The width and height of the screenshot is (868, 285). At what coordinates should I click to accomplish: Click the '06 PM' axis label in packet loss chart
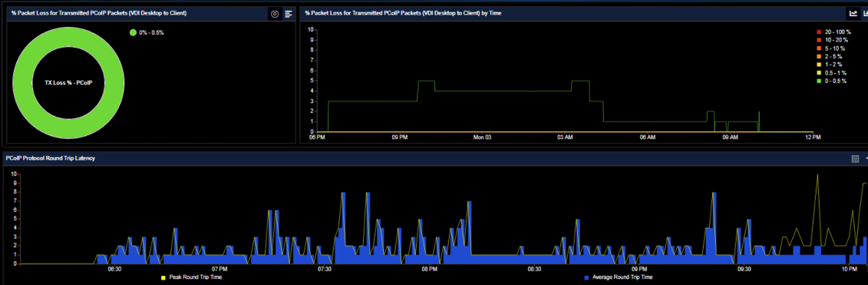(x=317, y=137)
